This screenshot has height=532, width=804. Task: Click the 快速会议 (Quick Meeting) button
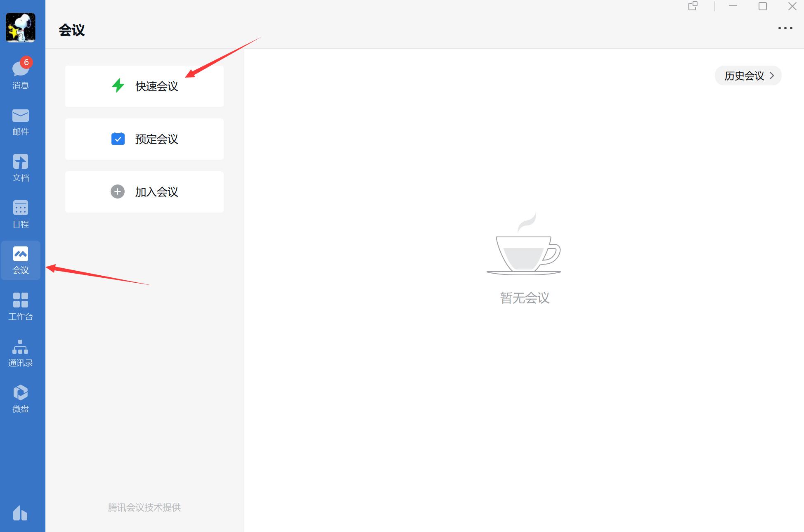pos(145,86)
